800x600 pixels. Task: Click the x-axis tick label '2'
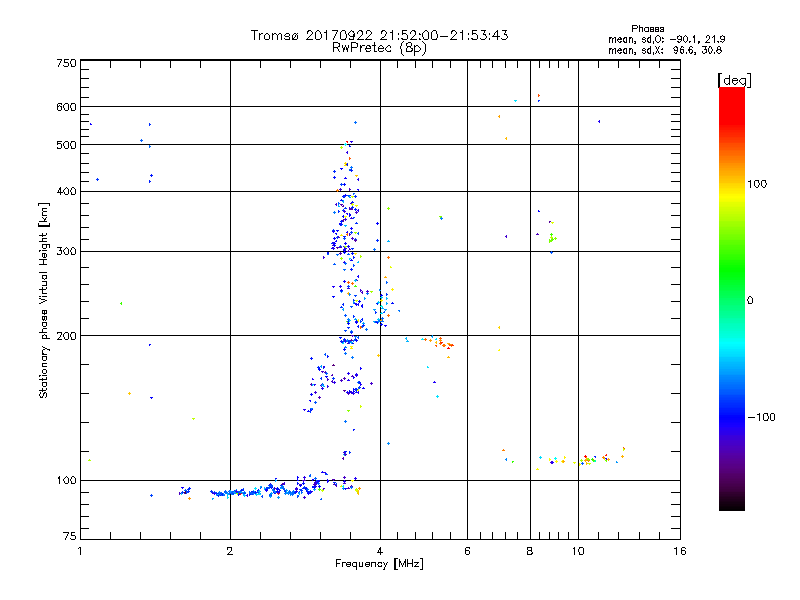[230, 551]
